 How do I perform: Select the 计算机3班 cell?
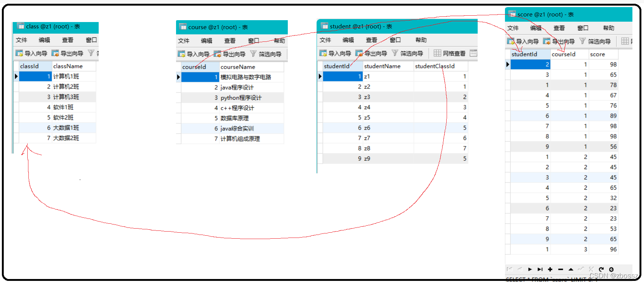(x=74, y=97)
